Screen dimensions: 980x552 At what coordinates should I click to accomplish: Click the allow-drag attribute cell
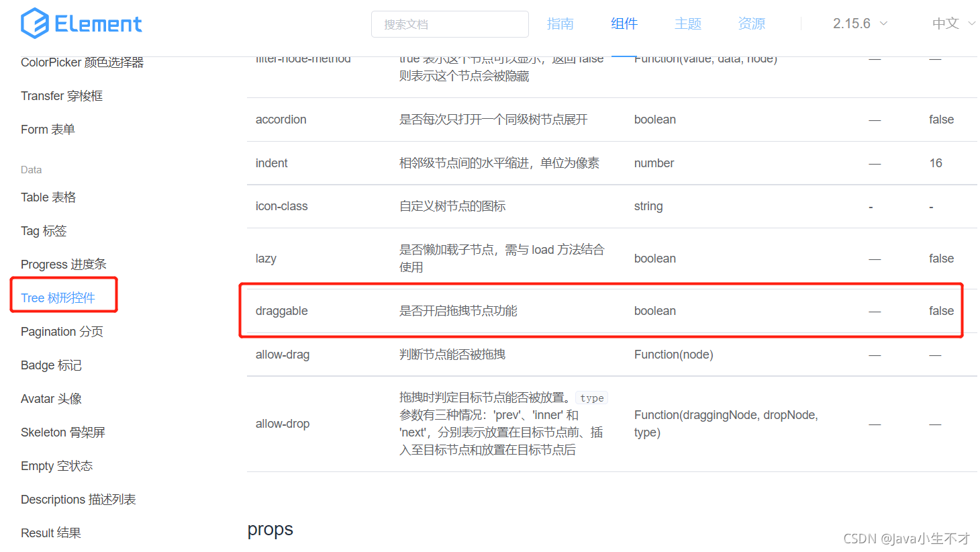[283, 355]
